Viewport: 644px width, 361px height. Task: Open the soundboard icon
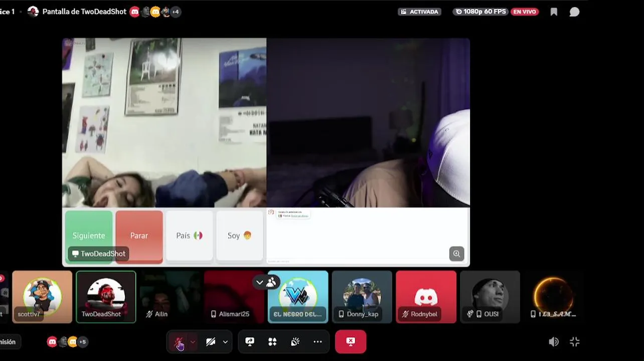click(295, 341)
